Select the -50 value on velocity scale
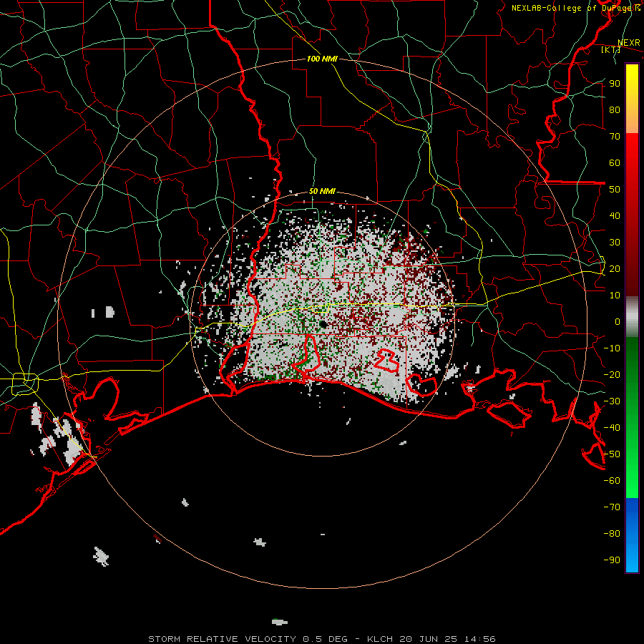The width and height of the screenshot is (644, 644). pos(612,454)
